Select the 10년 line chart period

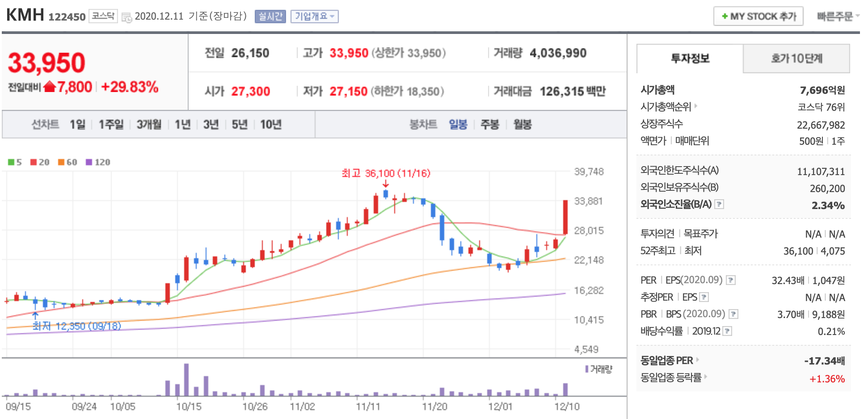[x=271, y=124]
